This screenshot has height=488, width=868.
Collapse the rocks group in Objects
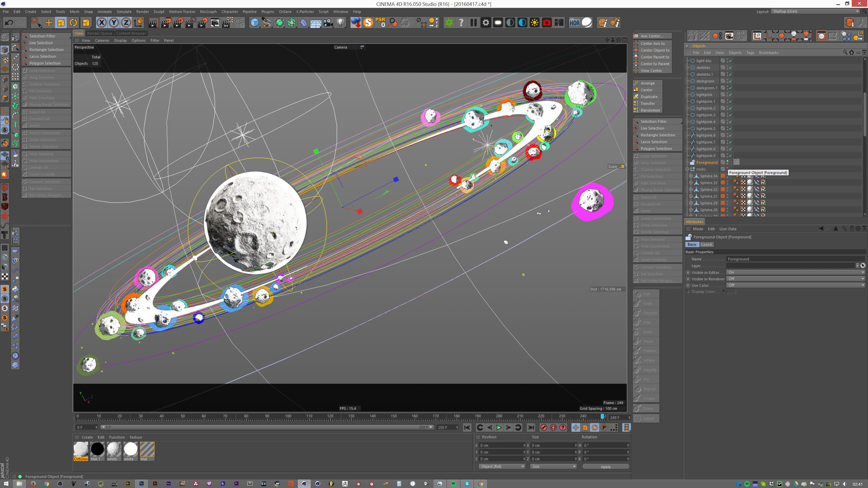click(687, 169)
